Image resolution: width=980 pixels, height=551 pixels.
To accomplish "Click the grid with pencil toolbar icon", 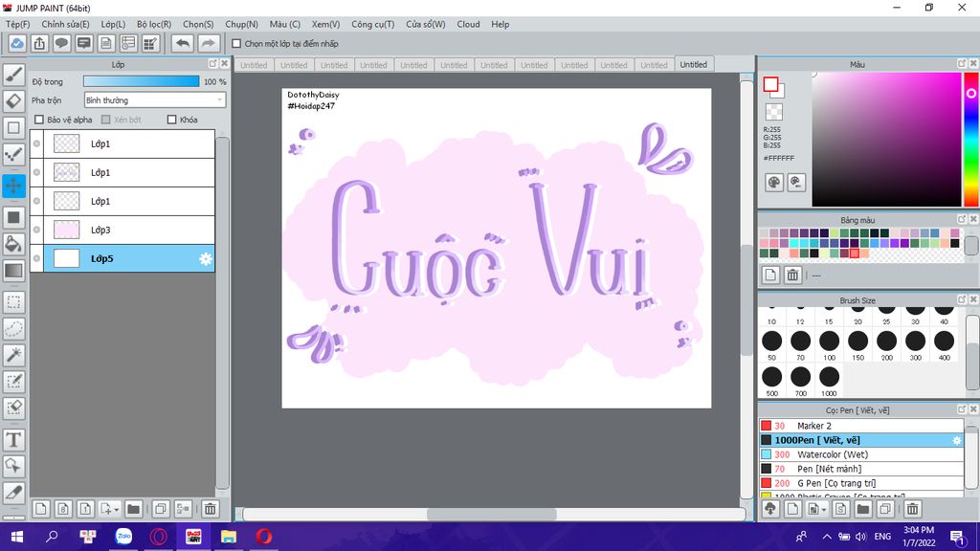I will pos(150,43).
